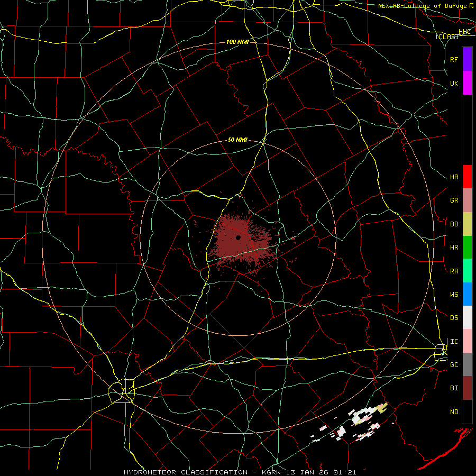
Task: Click the HR green legend swatch
Action: tap(467, 248)
